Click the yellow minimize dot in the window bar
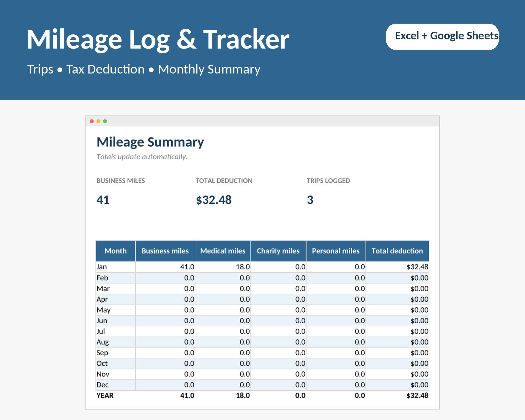Screen dimensions: 525x420 coord(98,121)
